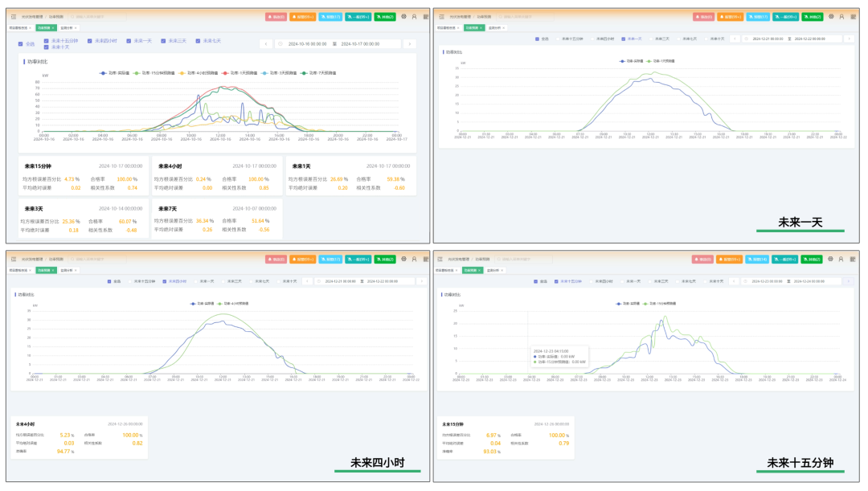The height and width of the screenshot is (491, 868).
Task: Open end date 2024-10-17 field
Action: pos(360,43)
